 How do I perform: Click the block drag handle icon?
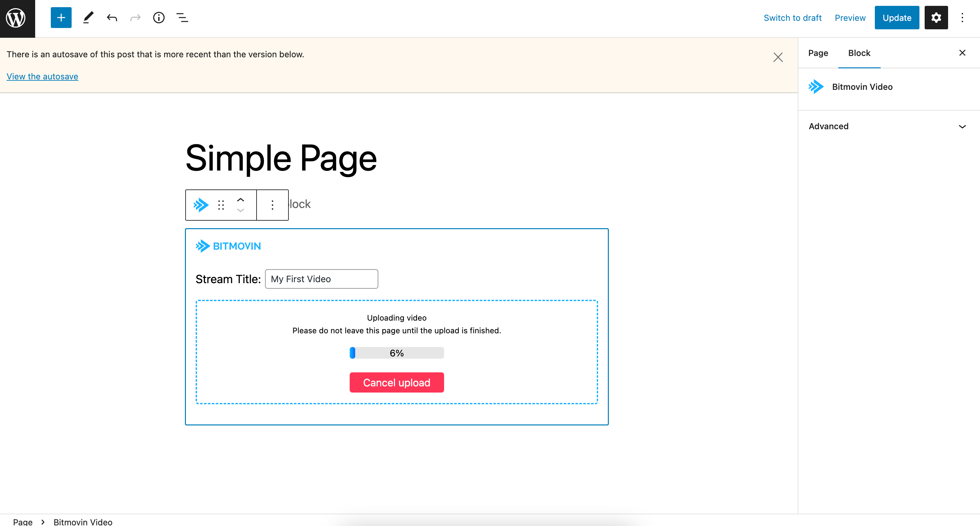pos(221,205)
